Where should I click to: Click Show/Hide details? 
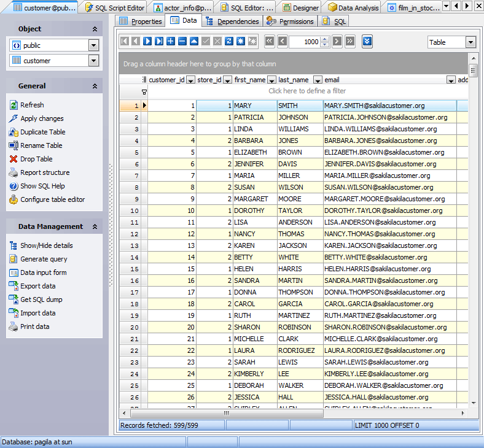point(47,245)
